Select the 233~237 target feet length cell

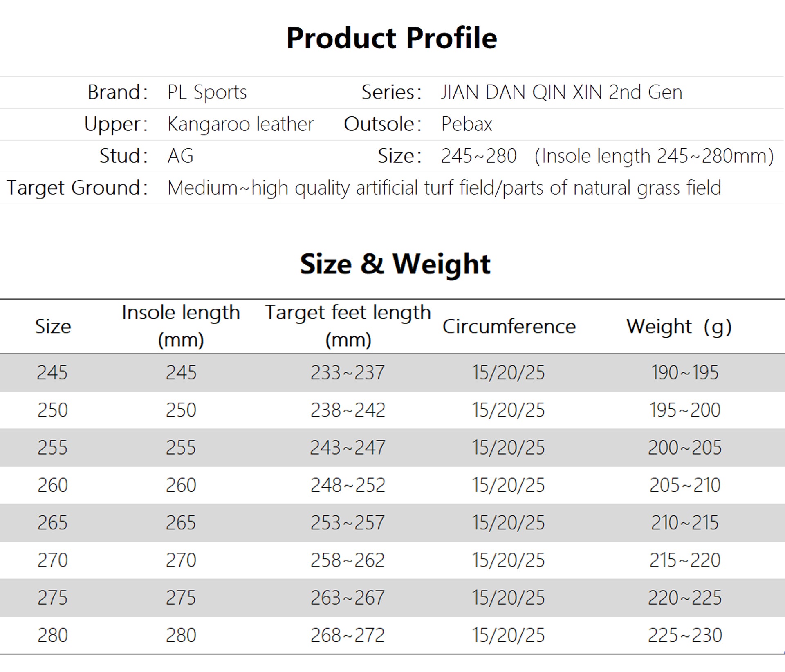348,373
